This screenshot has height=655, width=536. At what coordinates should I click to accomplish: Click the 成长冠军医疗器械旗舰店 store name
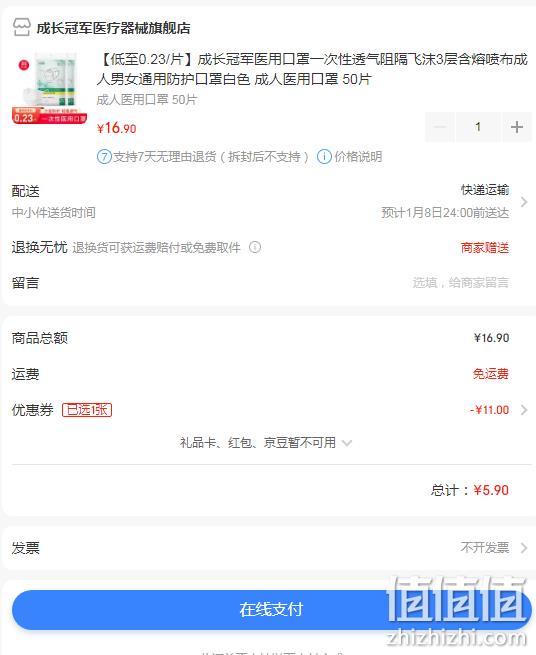coord(114,28)
